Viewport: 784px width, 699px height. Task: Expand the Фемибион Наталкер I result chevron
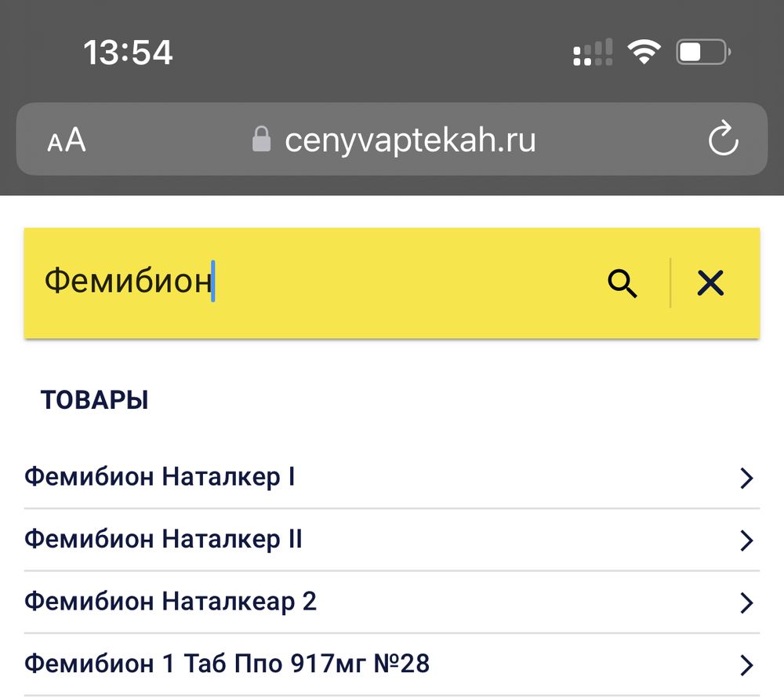click(x=746, y=477)
